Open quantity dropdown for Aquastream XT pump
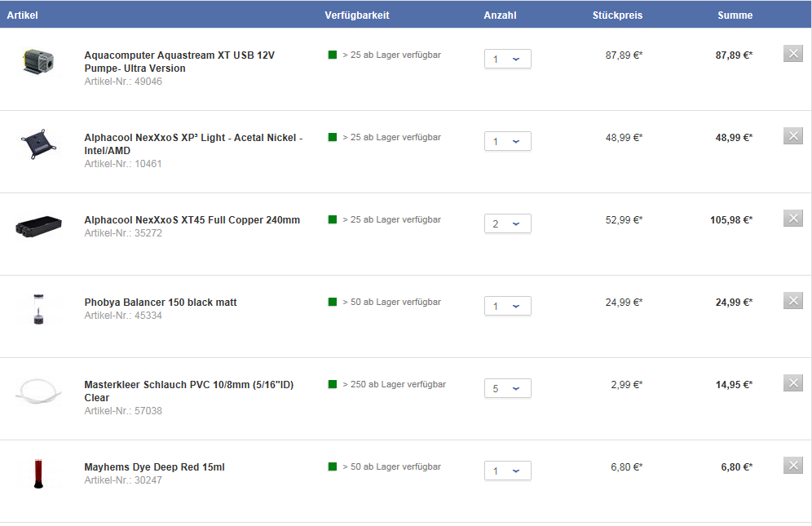This screenshot has width=812, height=526. (507, 59)
